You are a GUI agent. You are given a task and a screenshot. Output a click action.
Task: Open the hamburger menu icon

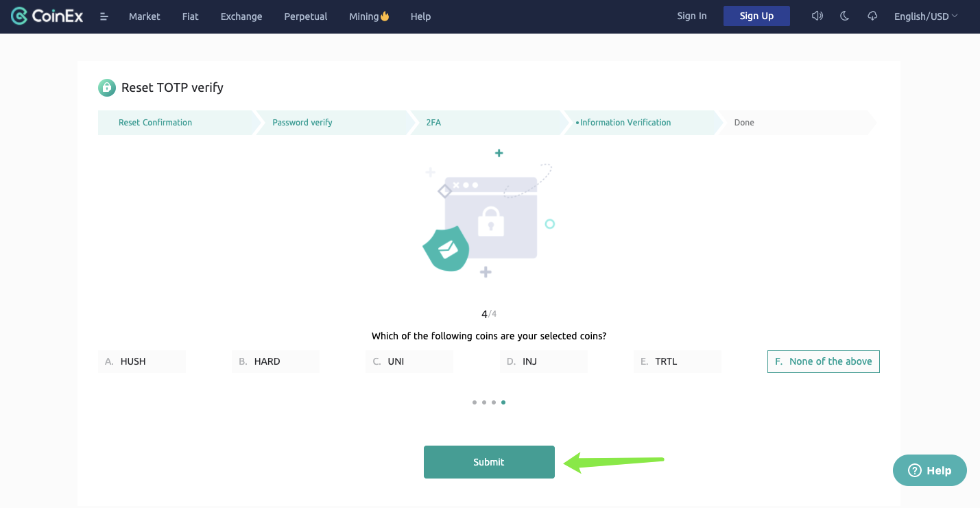[x=104, y=16]
